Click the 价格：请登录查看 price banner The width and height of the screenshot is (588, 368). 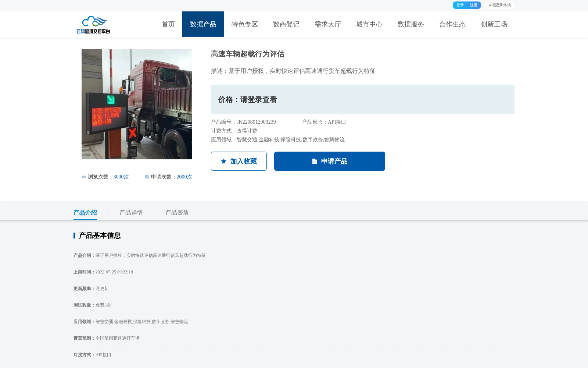(x=363, y=99)
